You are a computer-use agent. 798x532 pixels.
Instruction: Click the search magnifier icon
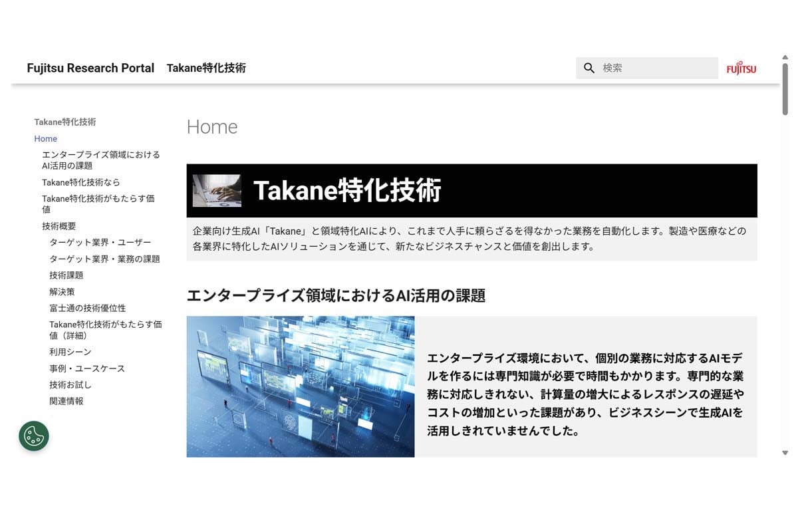pyautogui.click(x=589, y=68)
